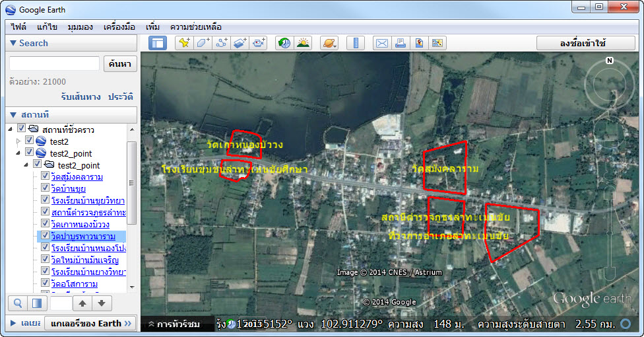644x337 pixels.
Task: Toggle the test2_point globe checkbox
Action: (29, 152)
